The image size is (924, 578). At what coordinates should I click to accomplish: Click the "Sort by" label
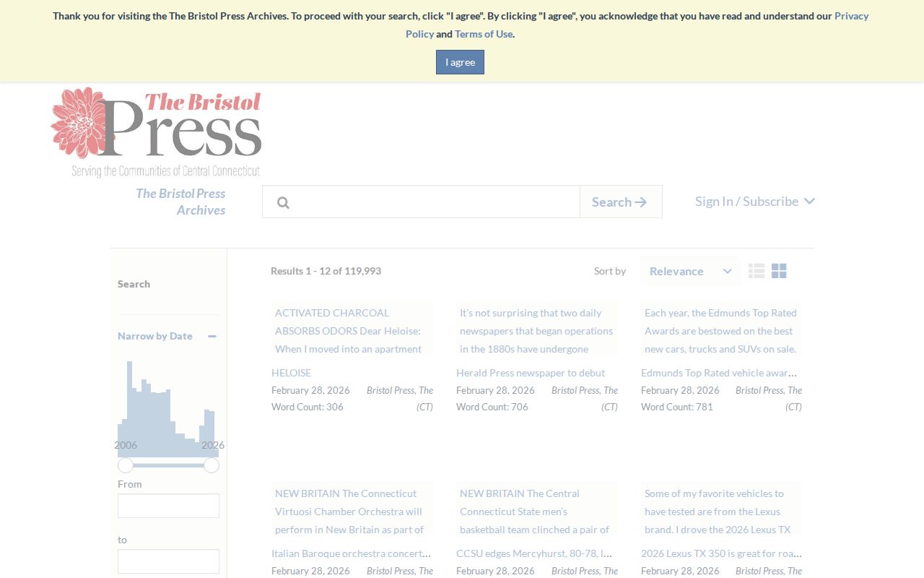point(610,271)
